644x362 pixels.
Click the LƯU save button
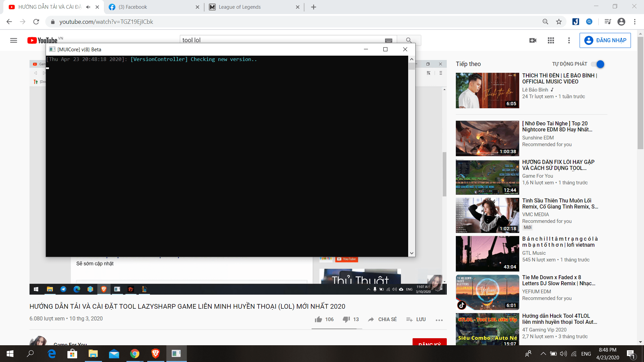tap(416, 319)
